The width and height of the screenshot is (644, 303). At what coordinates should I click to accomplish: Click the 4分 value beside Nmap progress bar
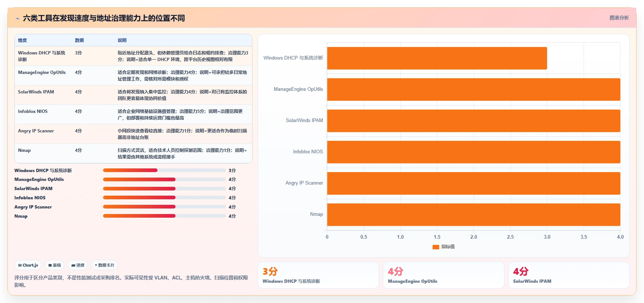[232, 216]
